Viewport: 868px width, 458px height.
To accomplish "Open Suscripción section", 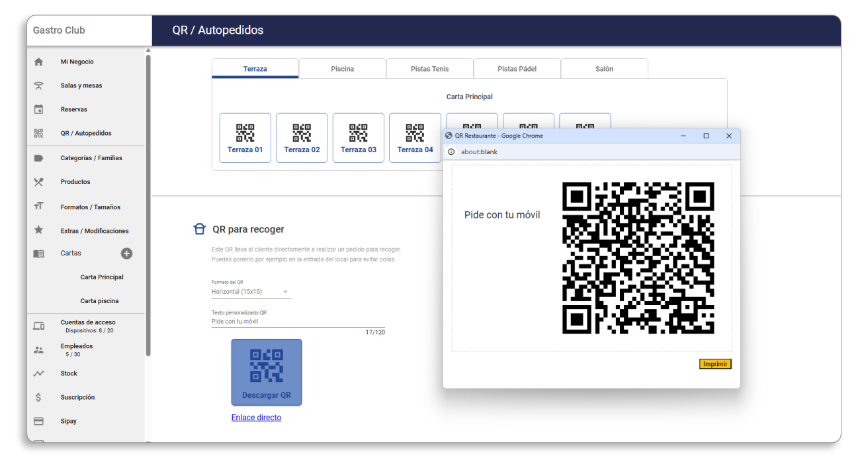I will click(77, 397).
